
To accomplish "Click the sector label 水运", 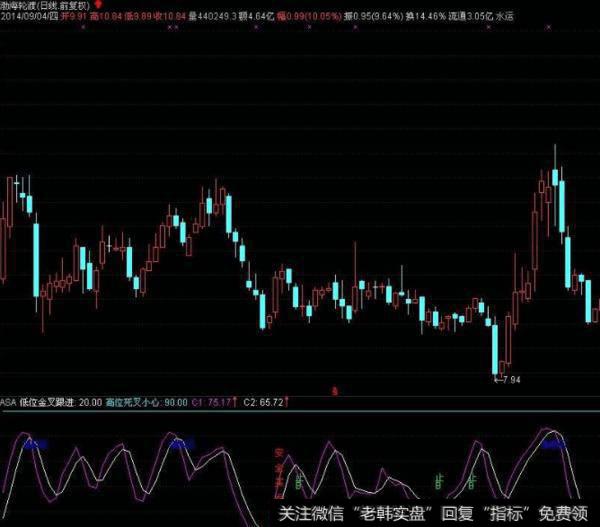I will (504, 16).
